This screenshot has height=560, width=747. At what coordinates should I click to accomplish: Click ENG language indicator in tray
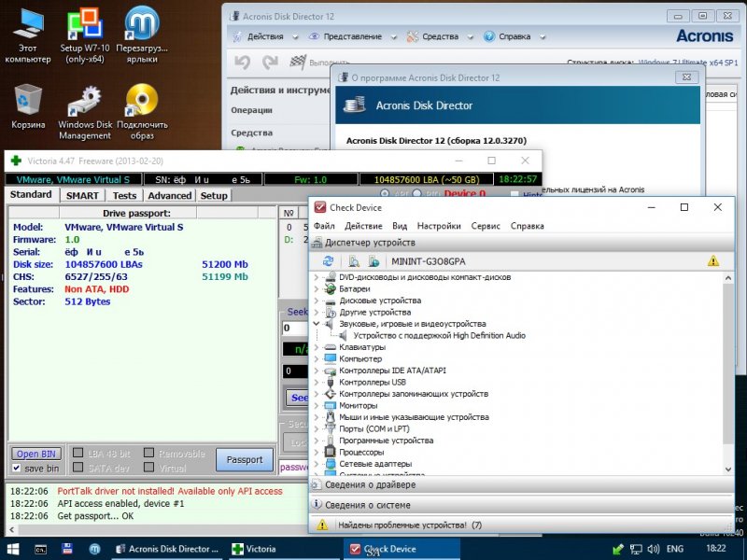click(x=674, y=549)
